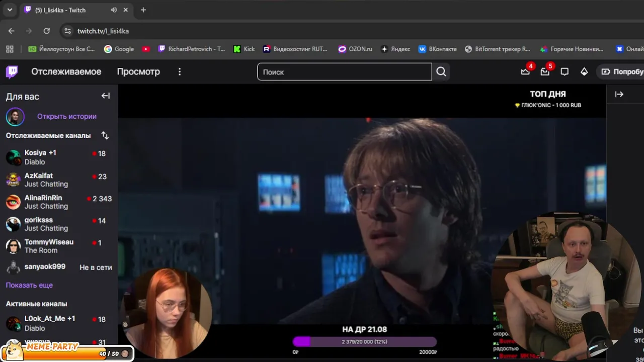The height and width of the screenshot is (362, 644).
Task: Open the offline sanyaok999 channel
Action: click(x=59, y=267)
